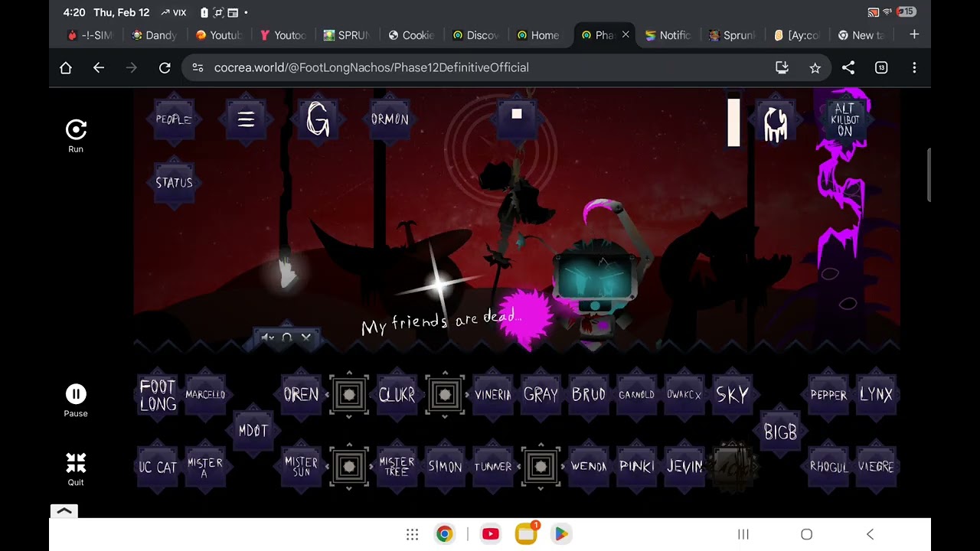Select the LYNX character tile

pyautogui.click(x=876, y=395)
